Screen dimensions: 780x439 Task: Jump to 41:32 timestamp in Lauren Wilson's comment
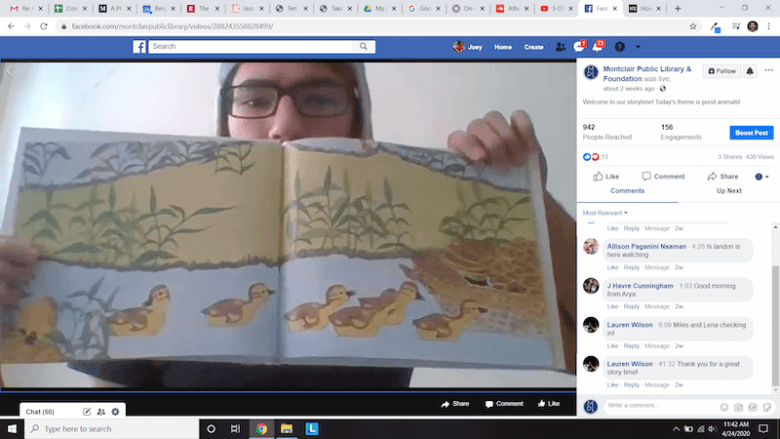tap(665, 364)
